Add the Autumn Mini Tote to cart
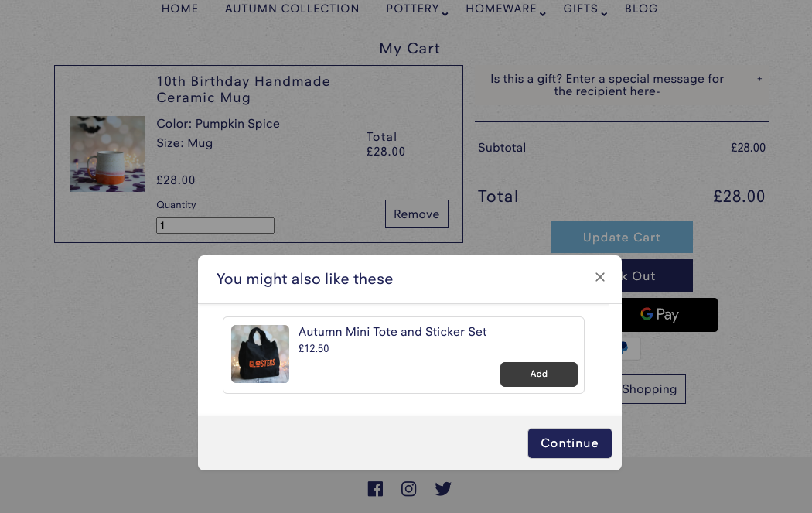Viewport: 812px width, 513px height. click(x=538, y=374)
